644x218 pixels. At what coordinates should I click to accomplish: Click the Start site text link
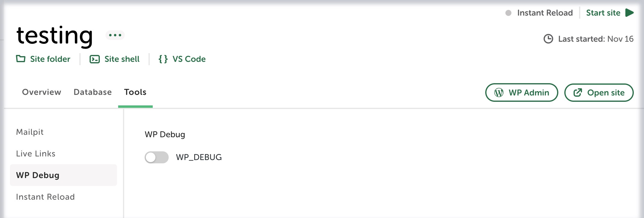pos(603,13)
